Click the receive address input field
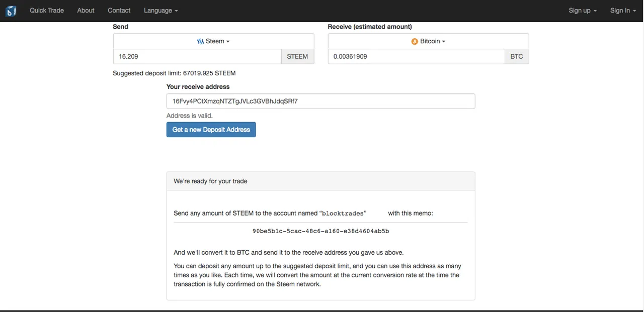 click(320, 101)
